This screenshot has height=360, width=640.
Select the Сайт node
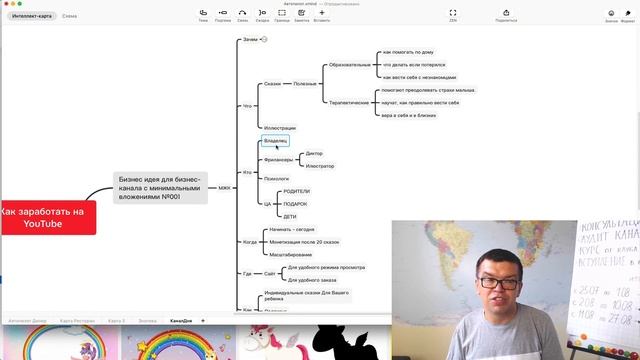tap(270, 273)
